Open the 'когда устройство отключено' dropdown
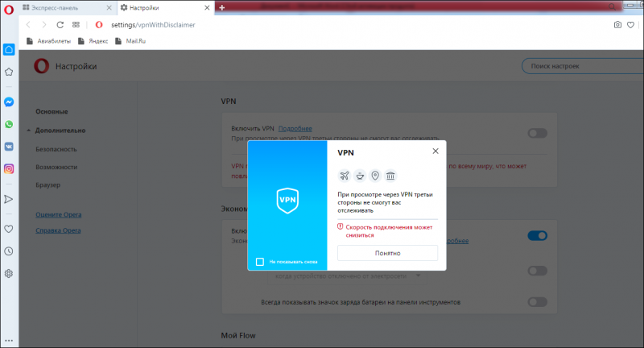 coord(347,276)
